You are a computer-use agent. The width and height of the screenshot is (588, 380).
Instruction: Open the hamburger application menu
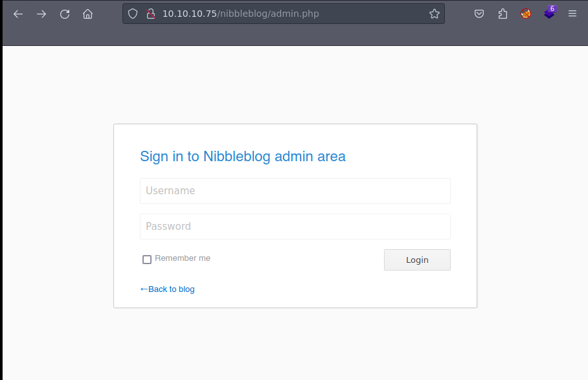572,13
